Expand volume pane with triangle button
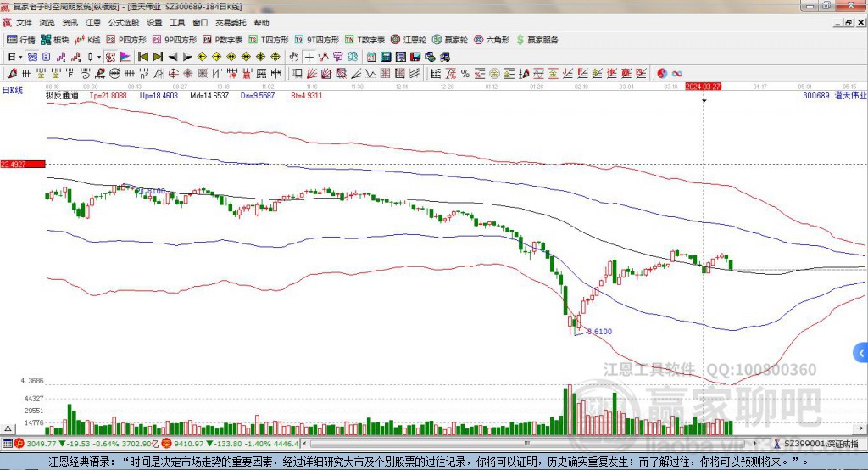This screenshot has width=868, height=470. [8, 428]
